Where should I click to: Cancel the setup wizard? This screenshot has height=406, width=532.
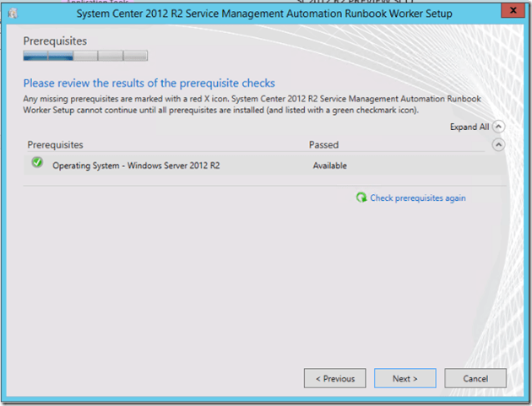coord(475,378)
